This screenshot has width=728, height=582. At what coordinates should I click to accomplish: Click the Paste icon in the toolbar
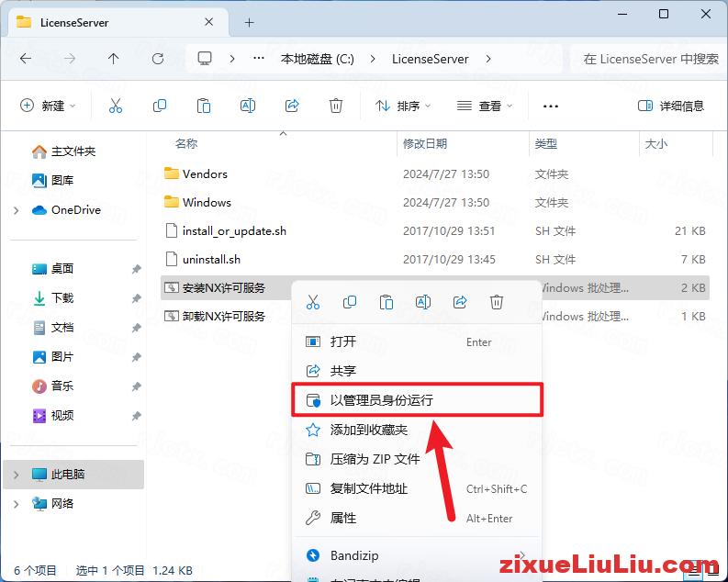click(x=204, y=106)
